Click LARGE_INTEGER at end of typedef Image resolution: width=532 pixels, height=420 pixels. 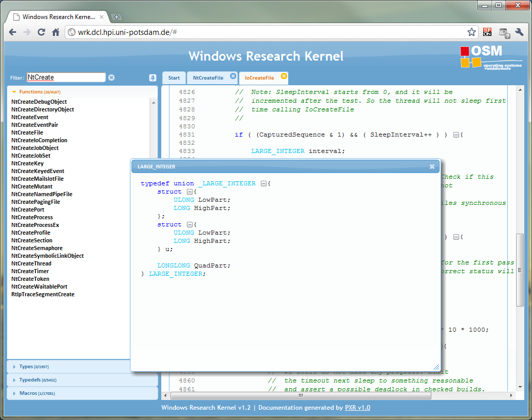point(176,274)
